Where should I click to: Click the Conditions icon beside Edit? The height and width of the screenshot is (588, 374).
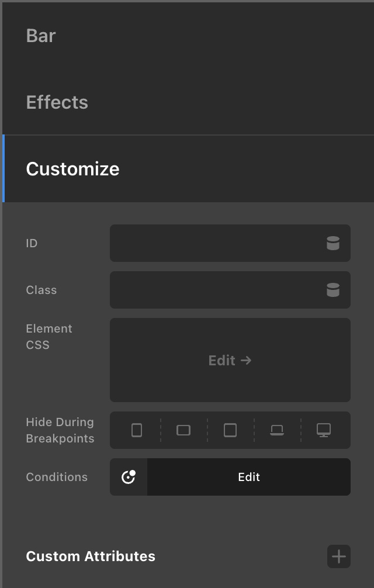pos(129,477)
